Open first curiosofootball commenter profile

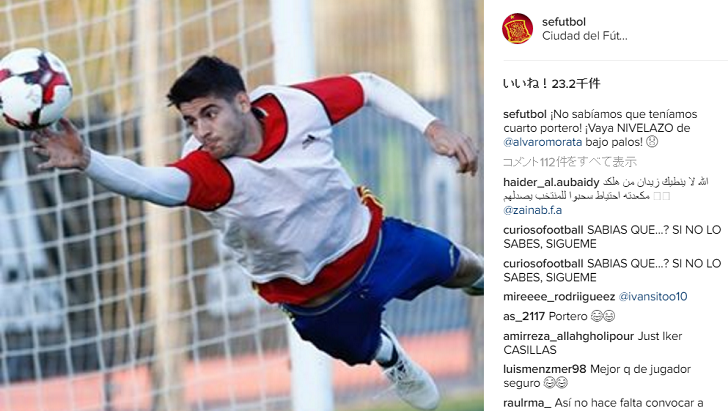point(543,230)
